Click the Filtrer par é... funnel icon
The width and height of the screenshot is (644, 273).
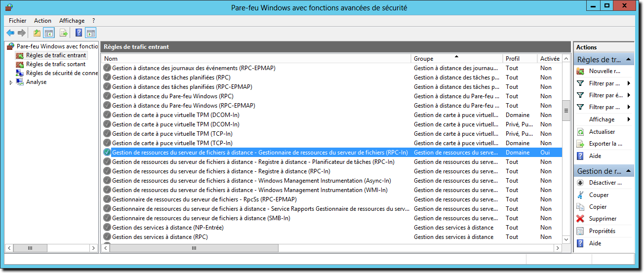[x=581, y=95]
